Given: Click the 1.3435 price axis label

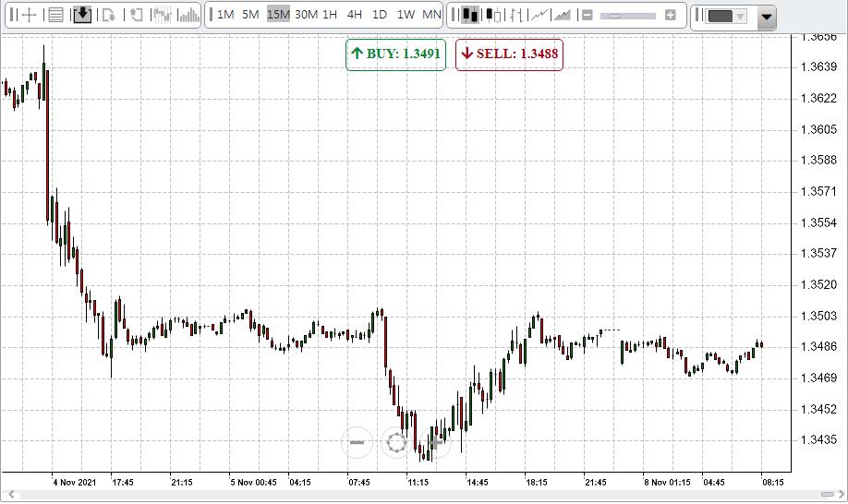Looking at the screenshot, I should pyautogui.click(x=818, y=439).
